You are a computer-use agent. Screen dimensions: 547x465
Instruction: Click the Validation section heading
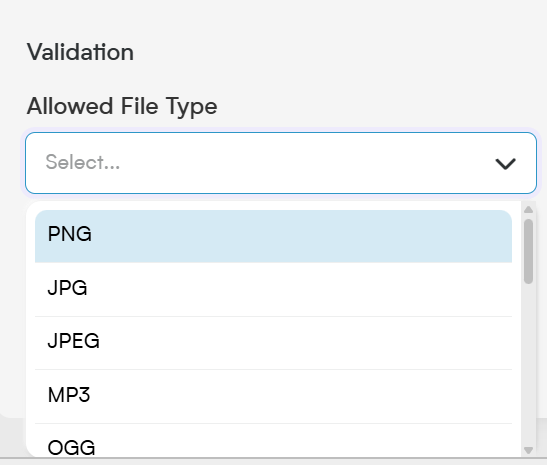pyautogui.click(x=80, y=52)
